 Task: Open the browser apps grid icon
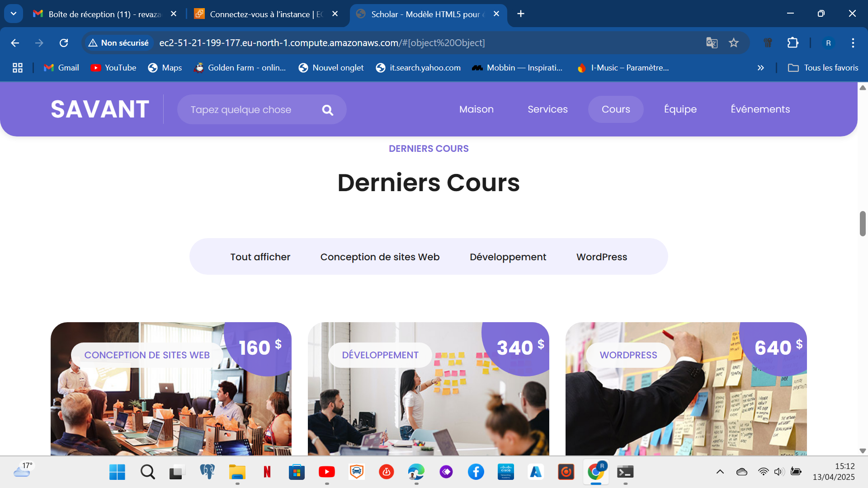(x=18, y=68)
